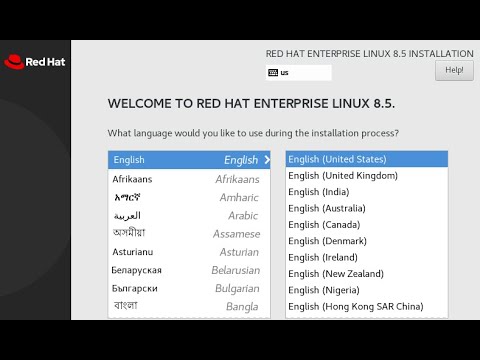The image size is (480, 360).
Task: Pick English (Ireland) locale
Action: point(367,257)
